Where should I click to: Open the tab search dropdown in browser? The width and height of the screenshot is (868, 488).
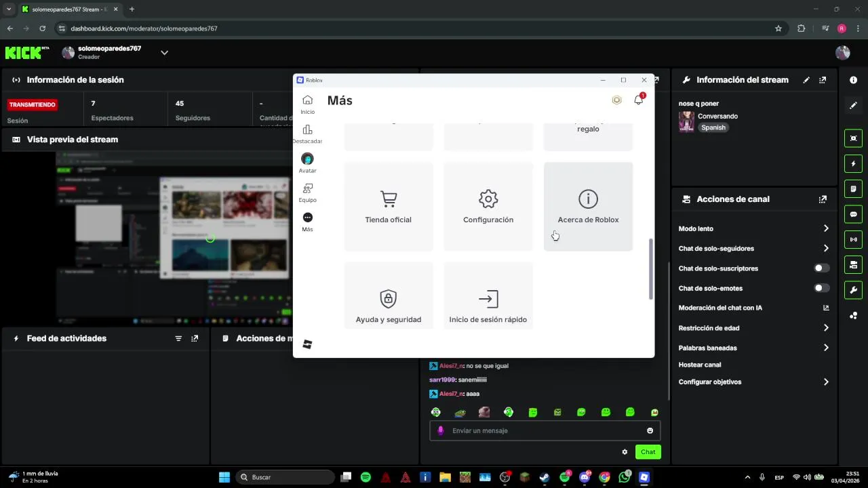pyautogui.click(x=9, y=9)
